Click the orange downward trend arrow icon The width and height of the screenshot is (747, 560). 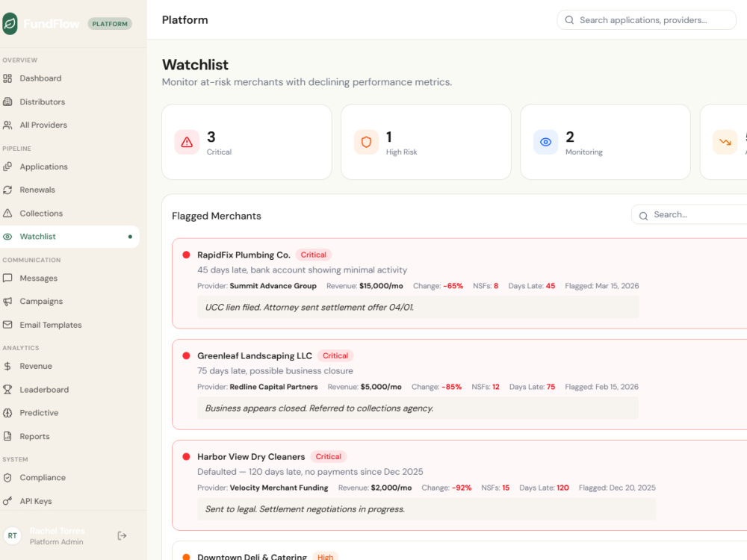[x=725, y=142]
